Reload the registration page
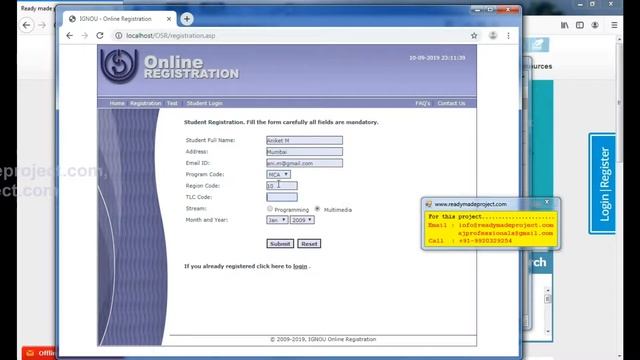 [x=100, y=36]
